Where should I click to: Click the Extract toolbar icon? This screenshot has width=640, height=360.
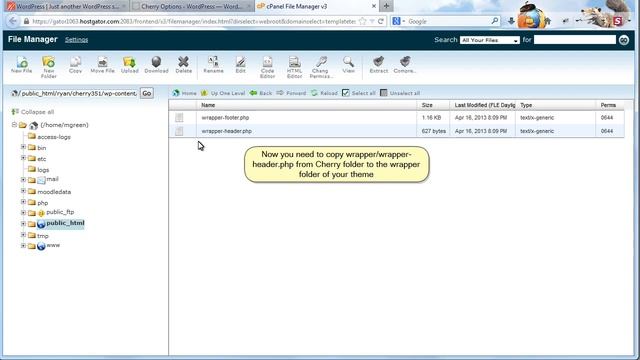pyautogui.click(x=379, y=65)
